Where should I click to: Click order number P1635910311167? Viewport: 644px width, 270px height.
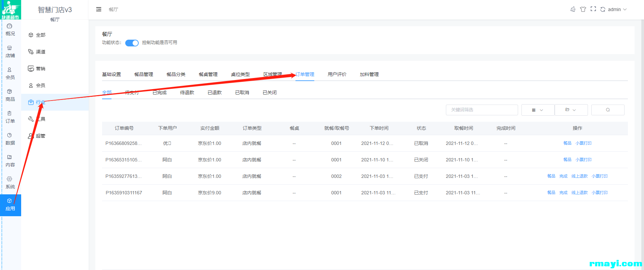[x=124, y=193]
